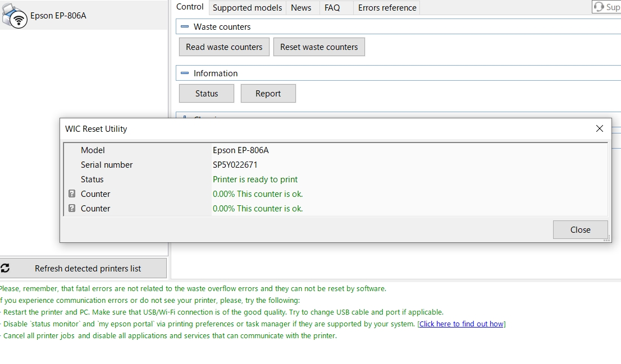Follow the 'Click here to find out how' link

point(462,324)
